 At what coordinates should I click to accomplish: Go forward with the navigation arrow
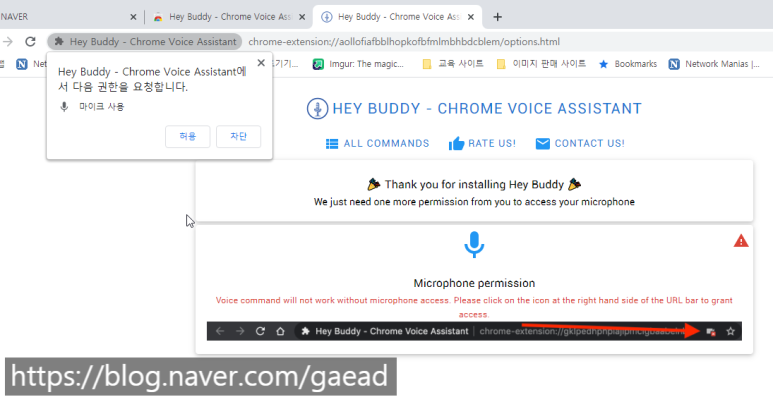click(x=7, y=41)
